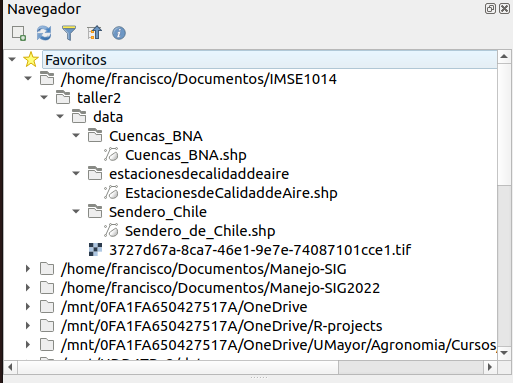Collapse the Cuencas_BNA folder
Screen dimensions: 513x383
76,136
